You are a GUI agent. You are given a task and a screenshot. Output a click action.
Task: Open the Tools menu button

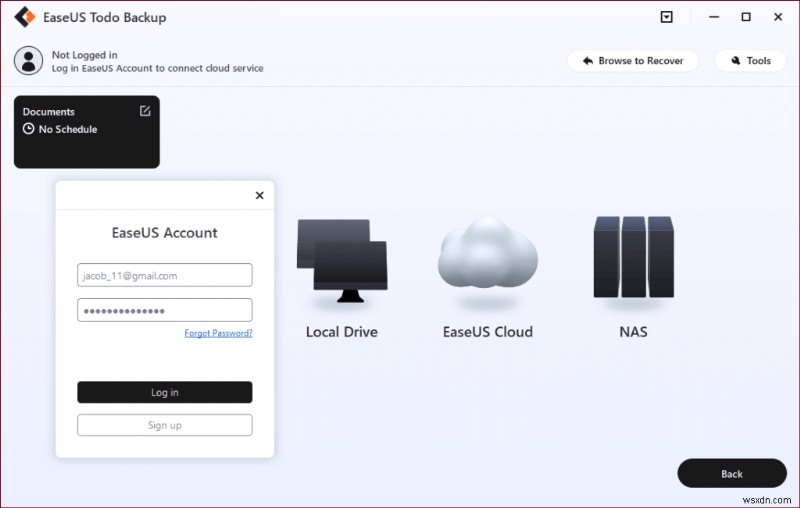tap(749, 61)
